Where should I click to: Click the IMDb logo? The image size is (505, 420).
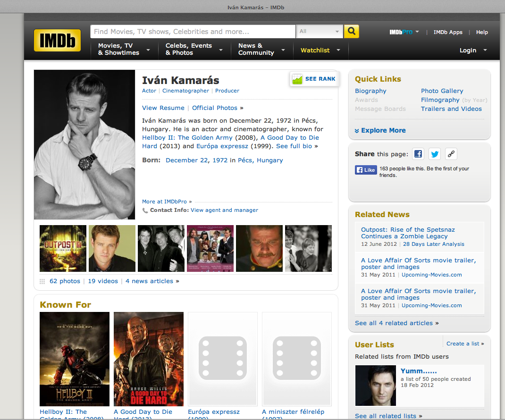pyautogui.click(x=57, y=40)
